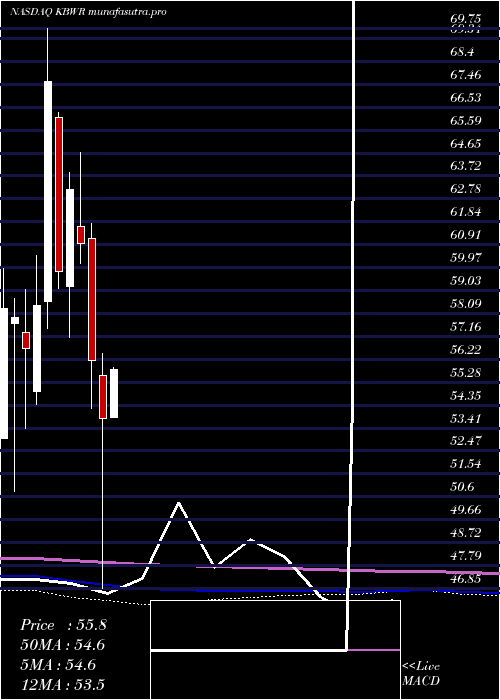Click the price axis label 50.6
The width and height of the screenshot is (500, 700).
pos(462,487)
